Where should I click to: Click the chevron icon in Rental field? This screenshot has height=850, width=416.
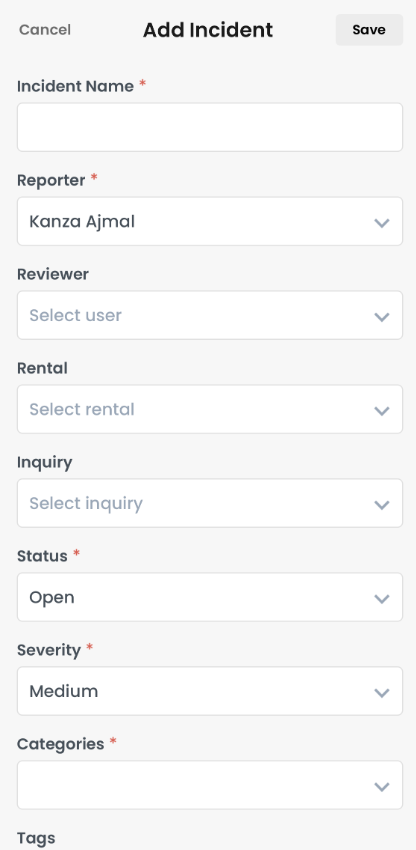point(382,411)
